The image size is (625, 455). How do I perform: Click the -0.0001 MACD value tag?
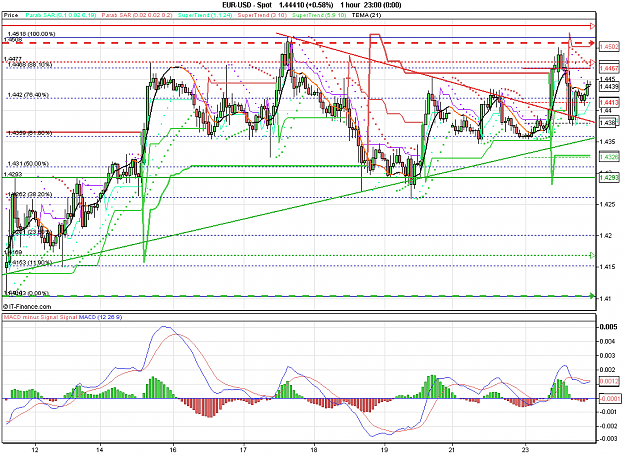coord(610,398)
